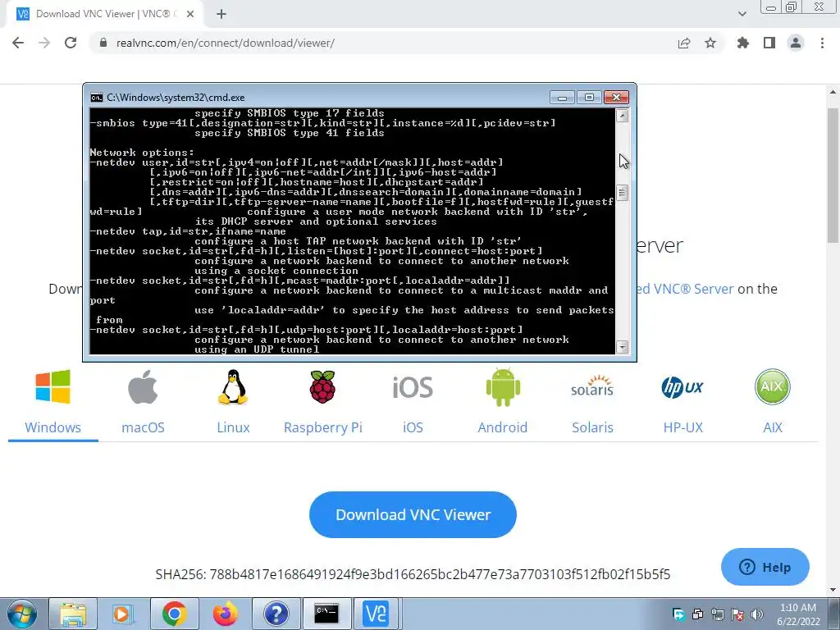This screenshot has width=840, height=630.
Task: Select the iOS platform icon
Action: (x=413, y=387)
